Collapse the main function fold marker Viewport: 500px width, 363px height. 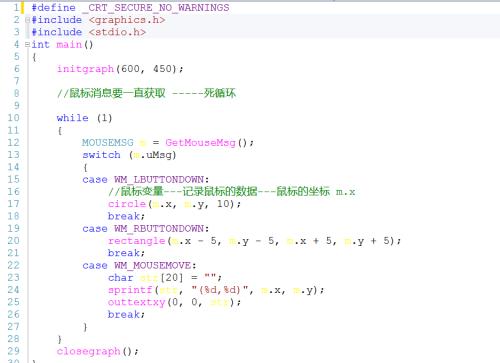tap(27, 44)
